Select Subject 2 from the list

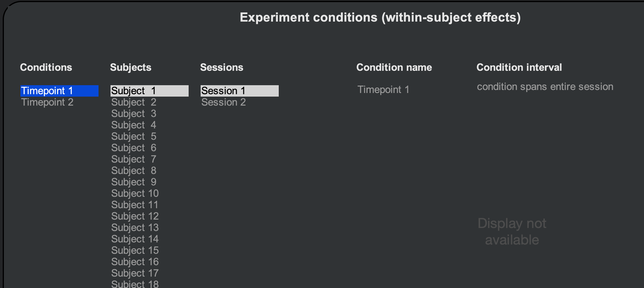click(x=134, y=102)
